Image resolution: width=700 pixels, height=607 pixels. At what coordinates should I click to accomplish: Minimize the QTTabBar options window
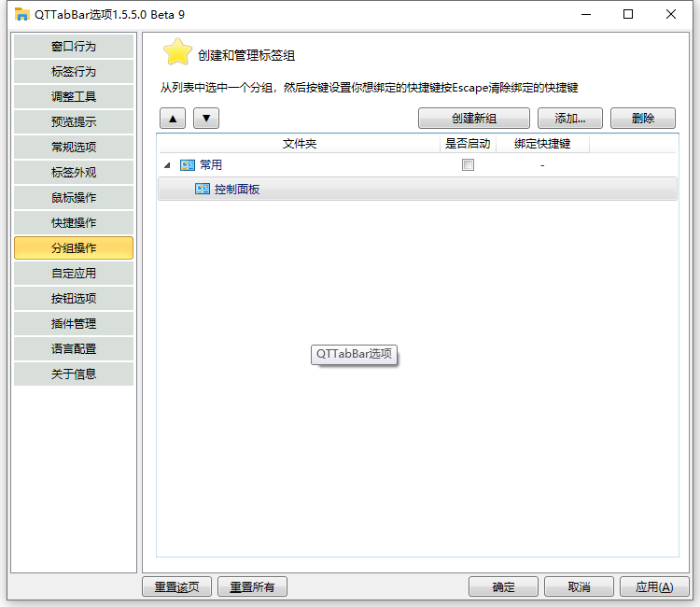[x=586, y=14]
